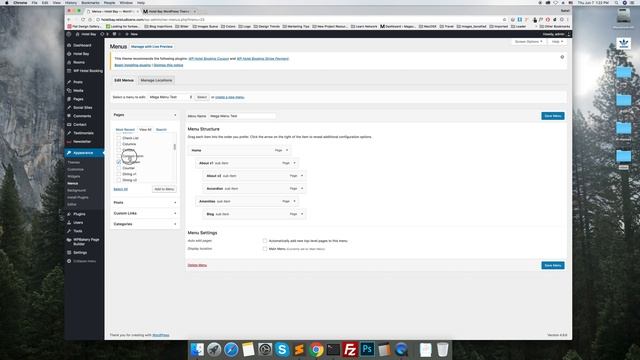This screenshot has width=640, height=360.
Task: Open the Help dropdown tab
Action: [x=557, y=42]
